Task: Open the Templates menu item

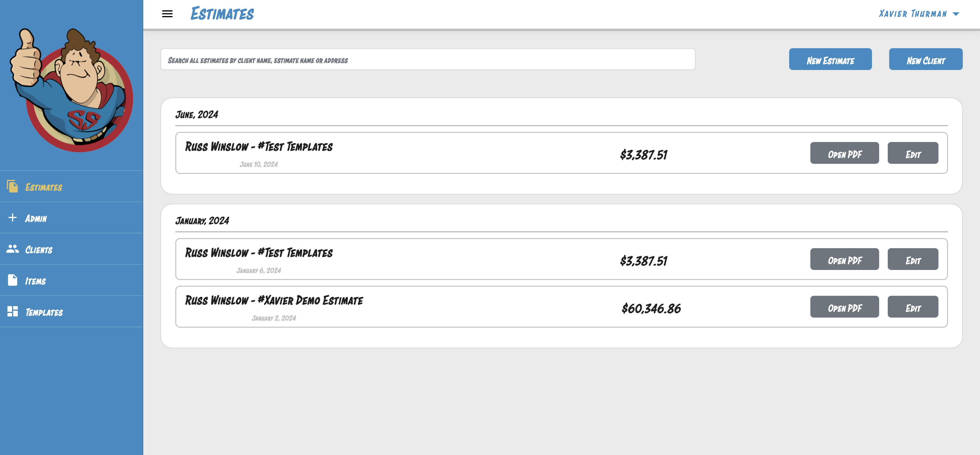Action: coord(44,312)
